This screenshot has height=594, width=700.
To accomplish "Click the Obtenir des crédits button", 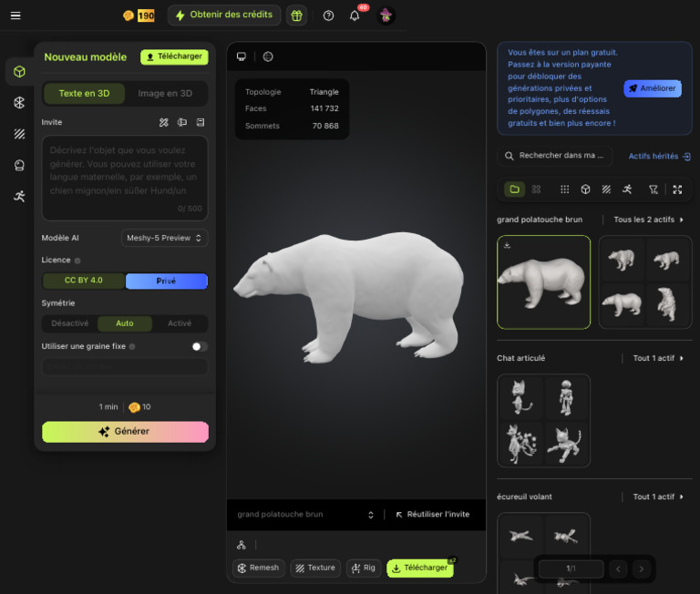I will point(223,15).
